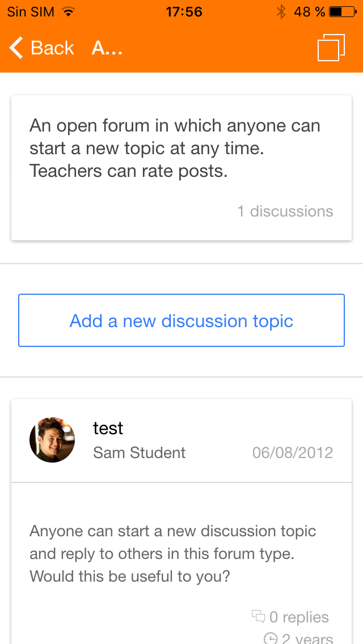Screen dimensions: 363x644
Task: Tap the battery indicator icon
Action: (x=340, y=11)
